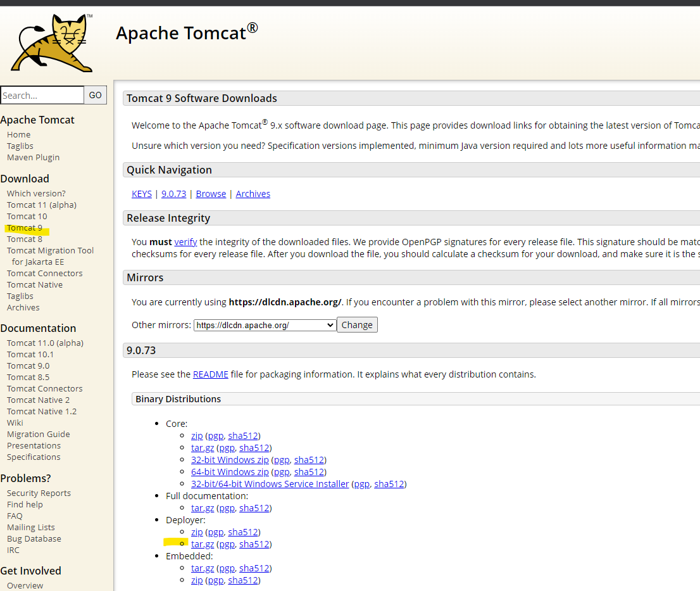The width and height of the screenshot is (700, 591).
Task: Open the FAQ link
Action: coord(15,516)
